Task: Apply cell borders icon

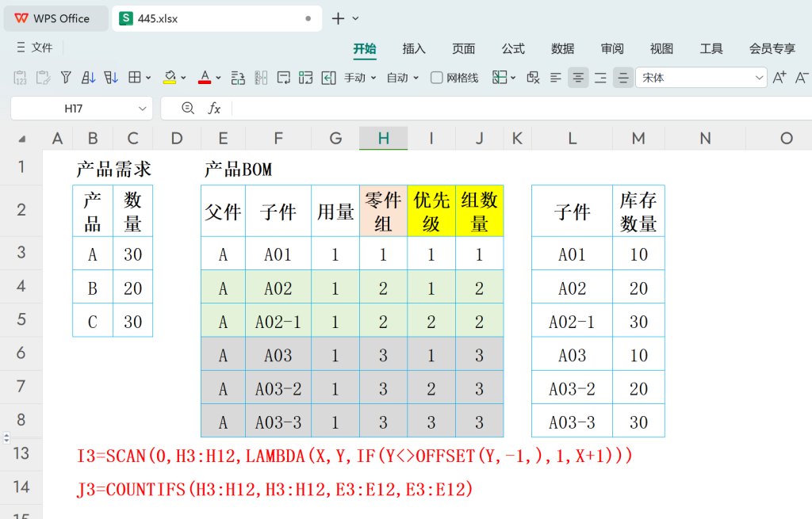Action: click(135, 78)
